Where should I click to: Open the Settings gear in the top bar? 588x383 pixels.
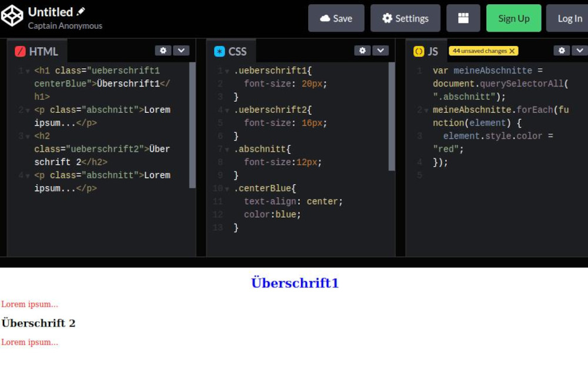pos(388,18)
